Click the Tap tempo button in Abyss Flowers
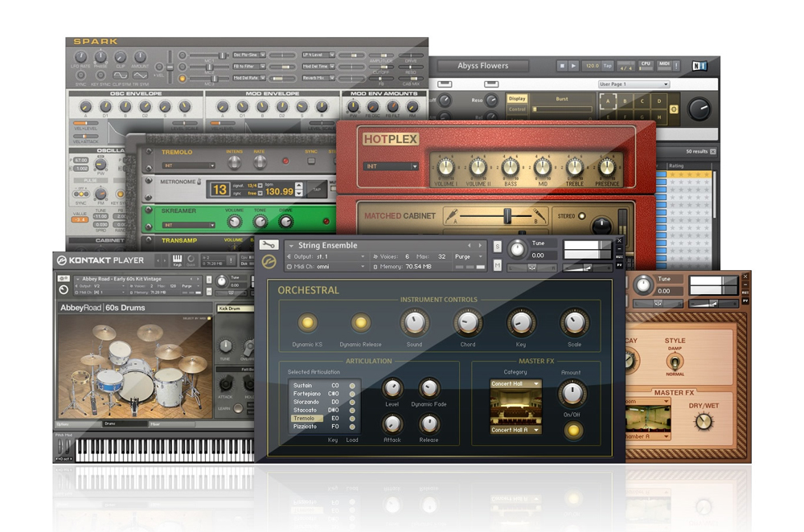The height and width of the screenshot is (532, 804). (608, 66)
